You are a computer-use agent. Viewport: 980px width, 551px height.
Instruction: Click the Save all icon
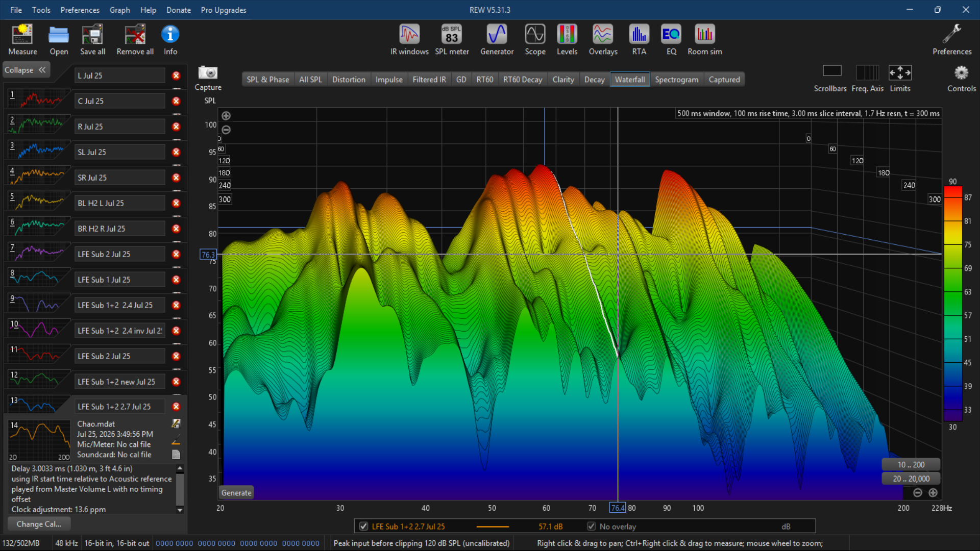coord(92,40)
